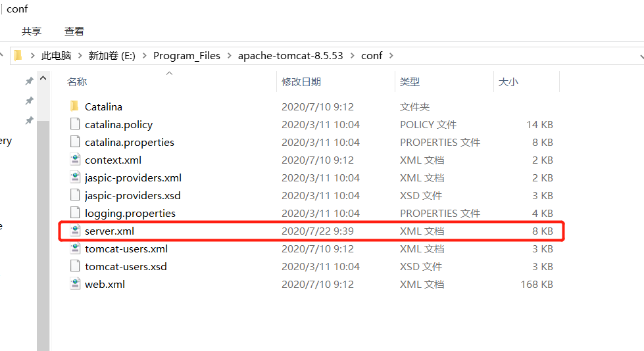The image size is (644, 351).
Task: Sort files by 大小 column header
Action: coord(508,82)
